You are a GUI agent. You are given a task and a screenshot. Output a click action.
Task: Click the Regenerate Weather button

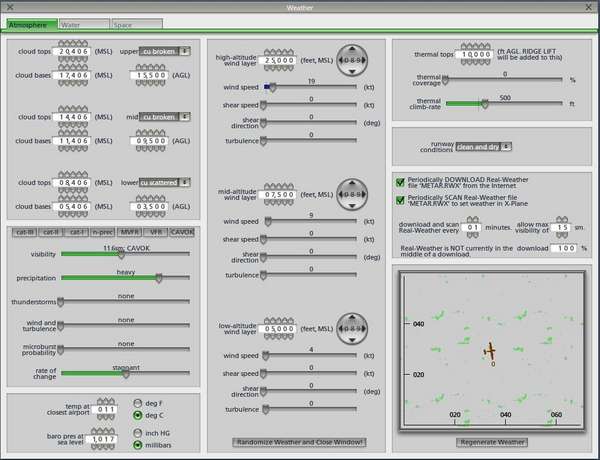(492, 442)
